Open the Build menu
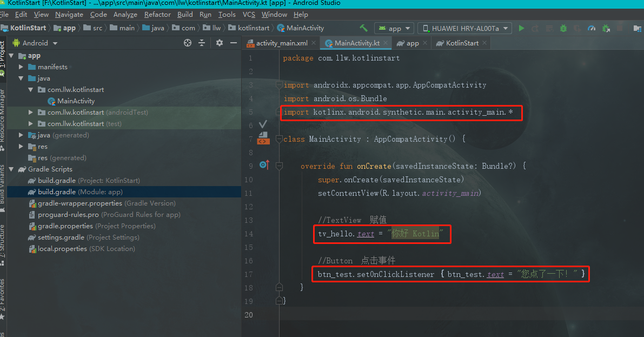The height and width of the screenshot is (337, 644). [185, 15]
